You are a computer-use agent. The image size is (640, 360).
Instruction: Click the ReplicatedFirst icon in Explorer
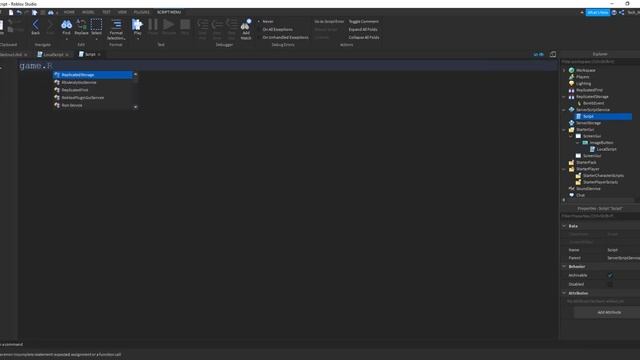tap(571, 90)
